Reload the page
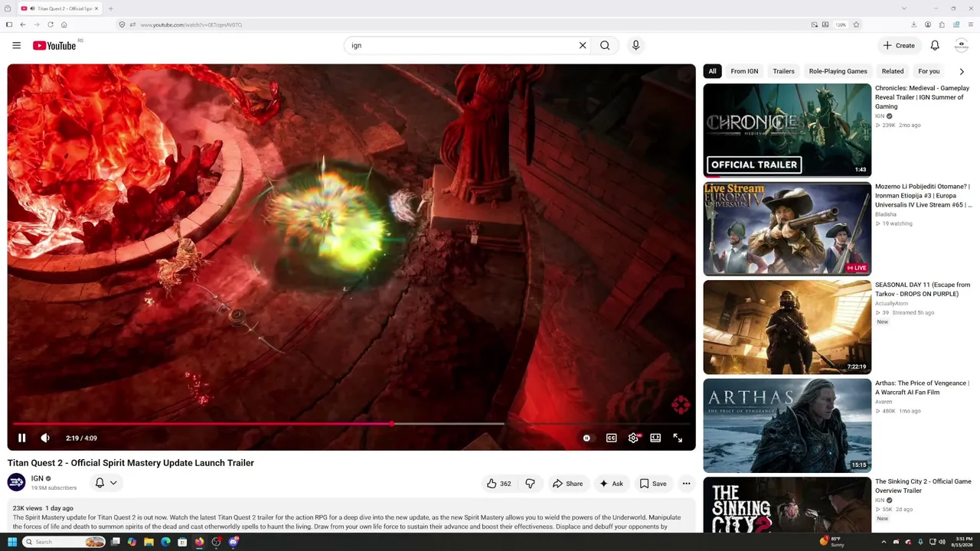The image size is (980, 551). click(51, 24)
